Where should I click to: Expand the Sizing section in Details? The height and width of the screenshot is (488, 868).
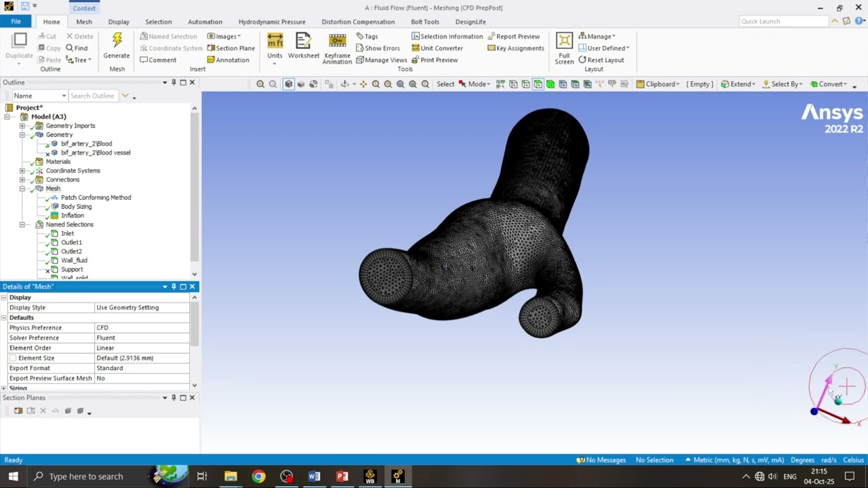coord(4,388)
